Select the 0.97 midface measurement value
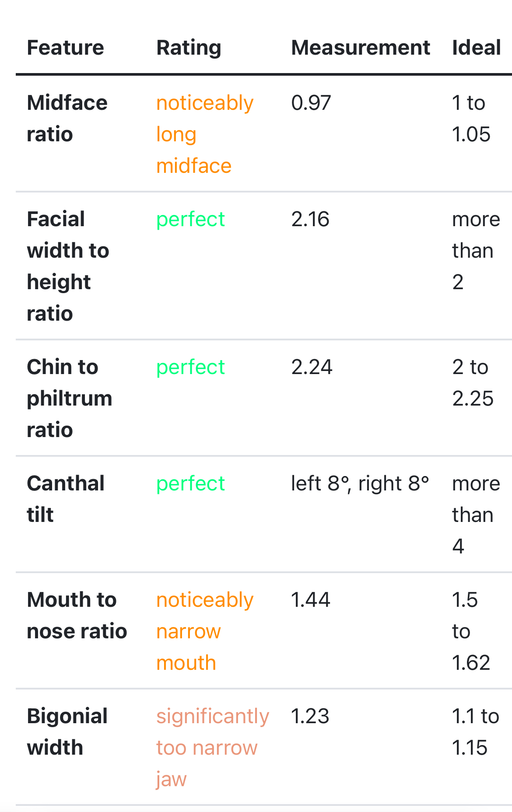Screen dimensions: 512x812 pos(311,103)
